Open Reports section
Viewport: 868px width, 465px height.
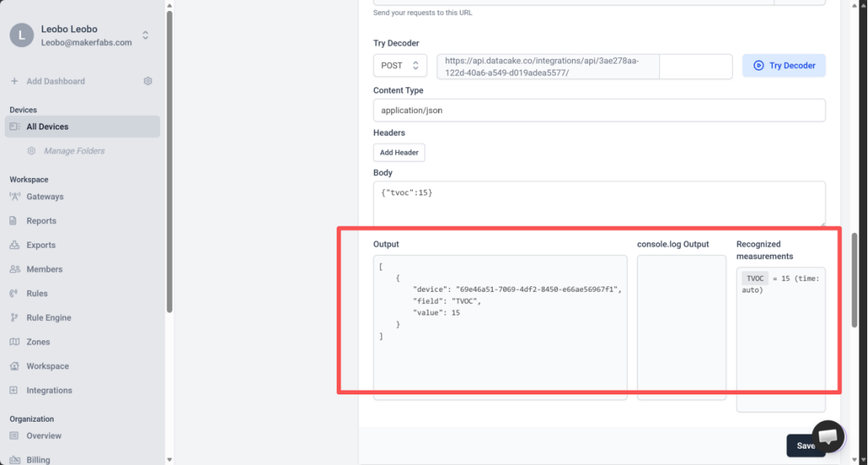(x=42, y=221)
